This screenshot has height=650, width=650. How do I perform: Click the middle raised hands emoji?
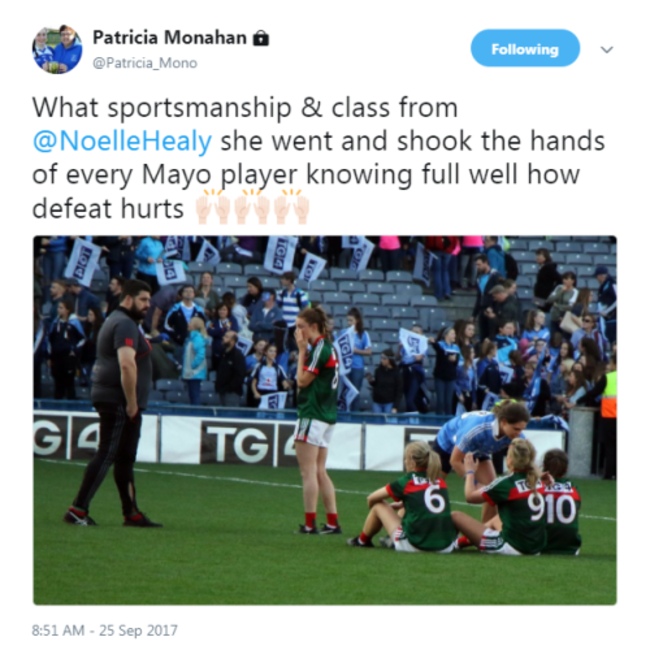[252, 207]
